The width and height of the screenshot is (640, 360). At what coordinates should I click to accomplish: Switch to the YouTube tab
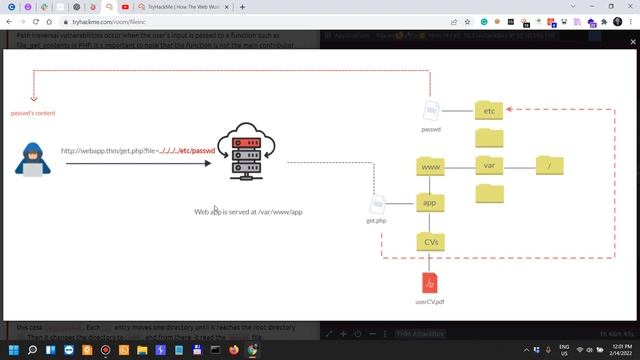125,7
